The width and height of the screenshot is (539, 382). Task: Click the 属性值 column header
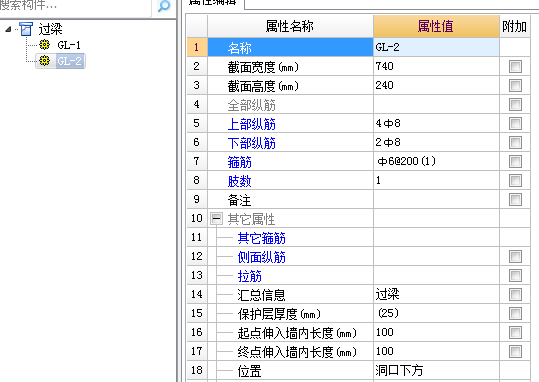(436, 26)
